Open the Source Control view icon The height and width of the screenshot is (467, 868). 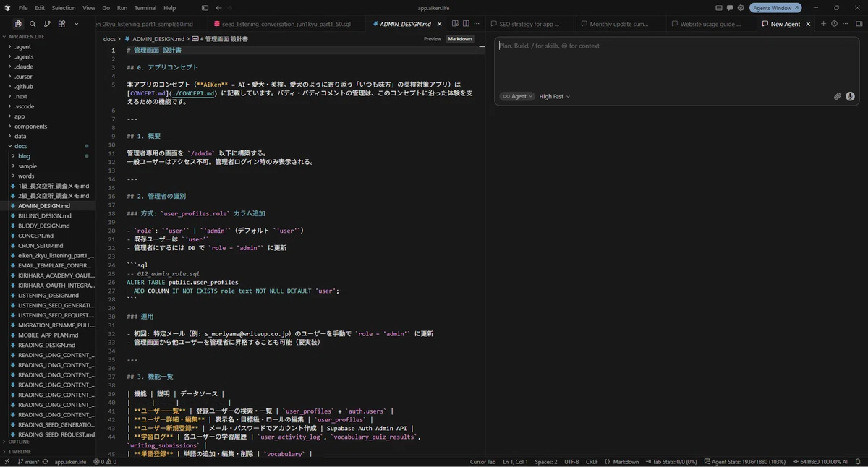click(x=47, y=24)
